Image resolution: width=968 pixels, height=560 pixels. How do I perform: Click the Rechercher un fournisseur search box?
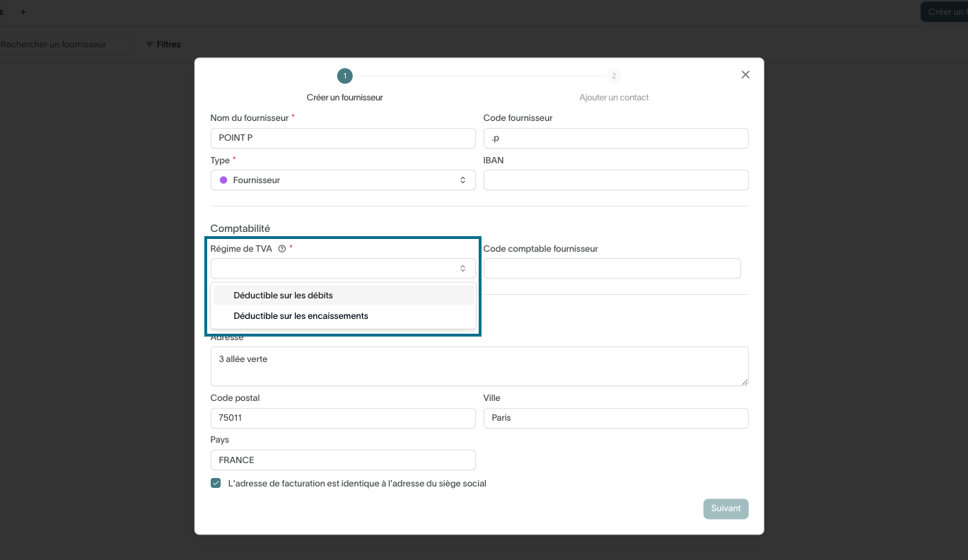click(65, 45)
